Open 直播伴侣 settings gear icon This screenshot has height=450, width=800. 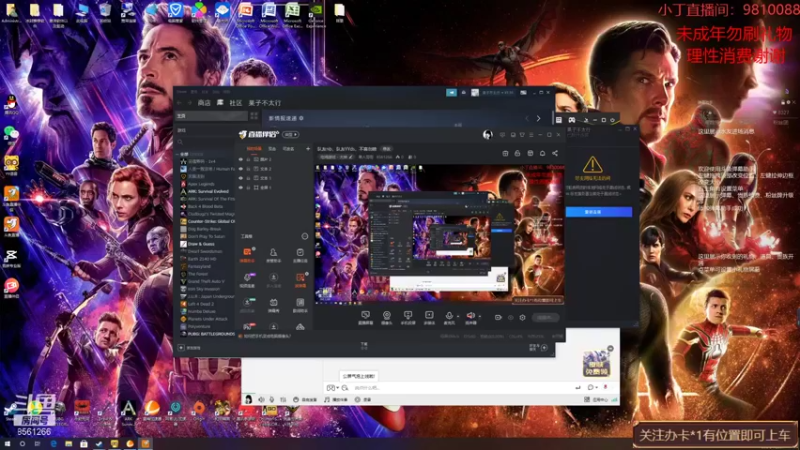coord(522,317)
